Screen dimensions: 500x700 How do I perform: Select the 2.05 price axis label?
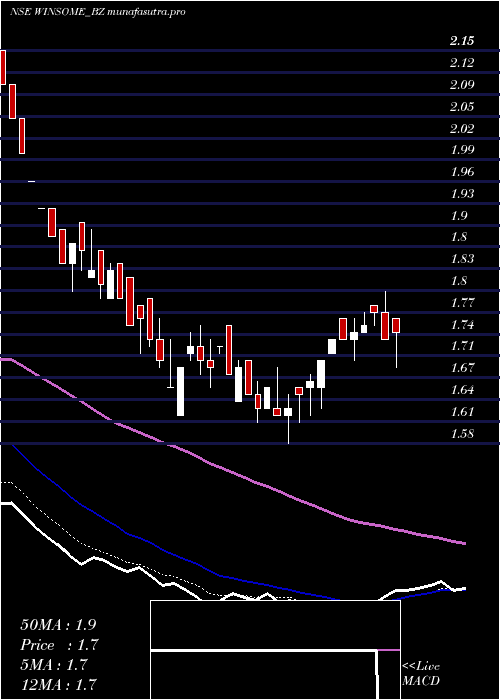(462, 107)
